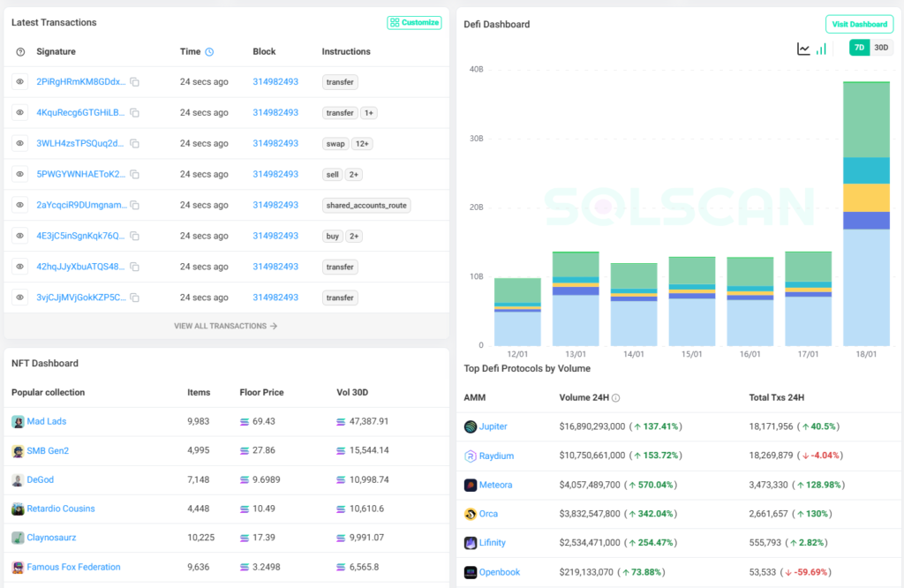The width and height of the screenshot is (904, 588).
Task: Click the Mad Lads collection avatar
Action: coord(18,422)
